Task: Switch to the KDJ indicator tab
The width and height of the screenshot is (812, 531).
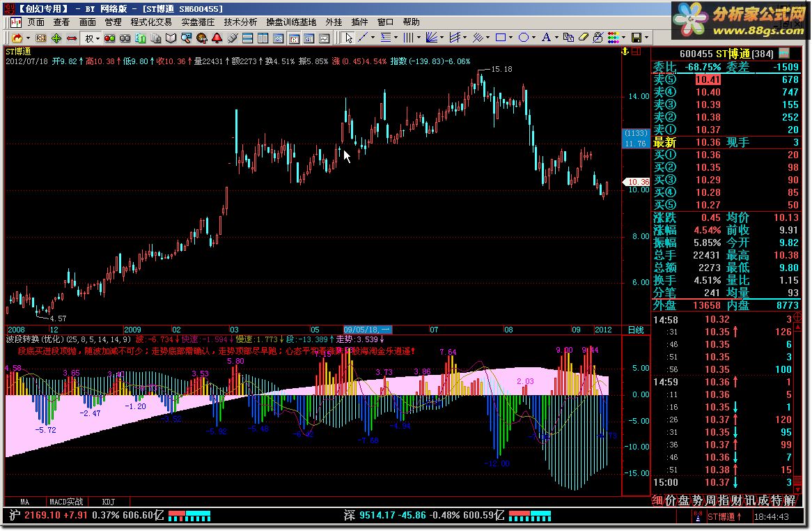Action: (109, 502)
